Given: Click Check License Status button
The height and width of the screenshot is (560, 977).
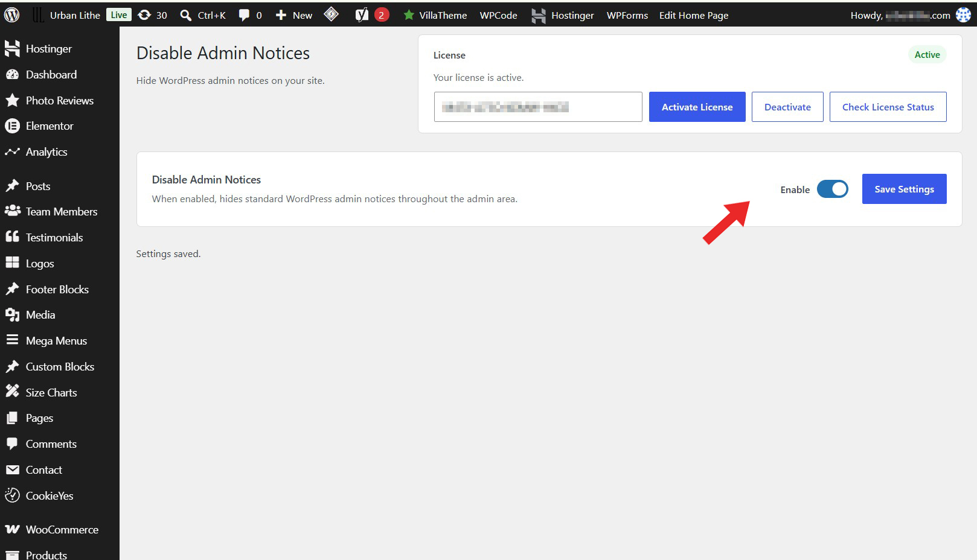Looking at the screenshot, I should tap(888, 107).
